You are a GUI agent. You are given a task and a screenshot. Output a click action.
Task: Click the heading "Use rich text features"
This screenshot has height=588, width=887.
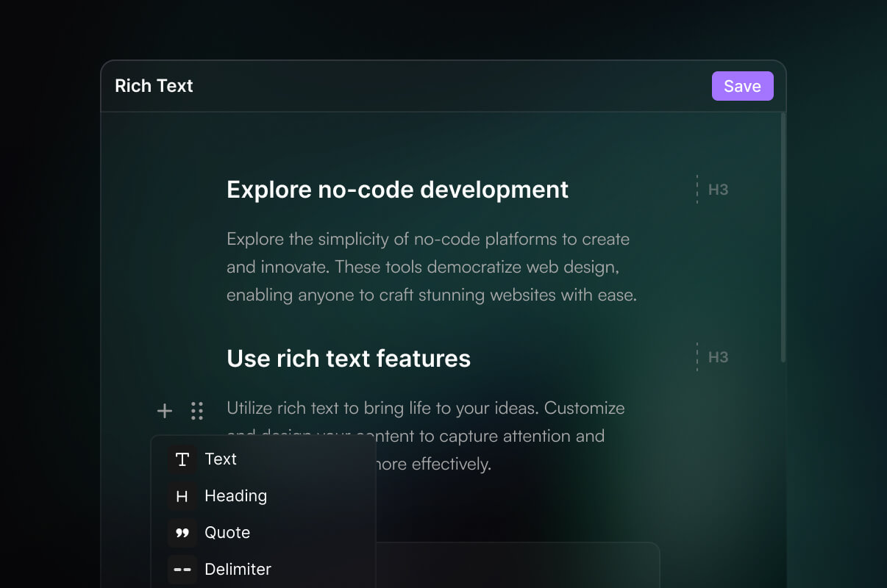[349, 359]
